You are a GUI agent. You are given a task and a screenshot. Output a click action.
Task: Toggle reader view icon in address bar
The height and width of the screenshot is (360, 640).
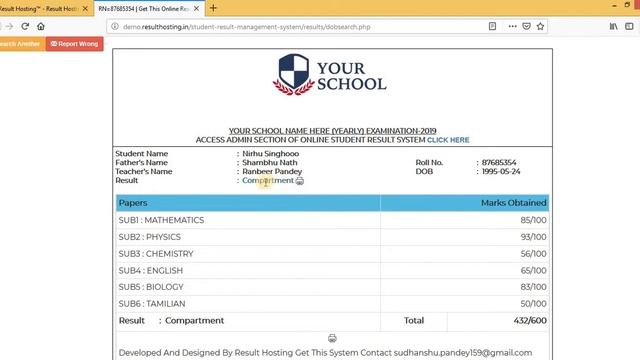pyautogui.click(x=492, y=27)
